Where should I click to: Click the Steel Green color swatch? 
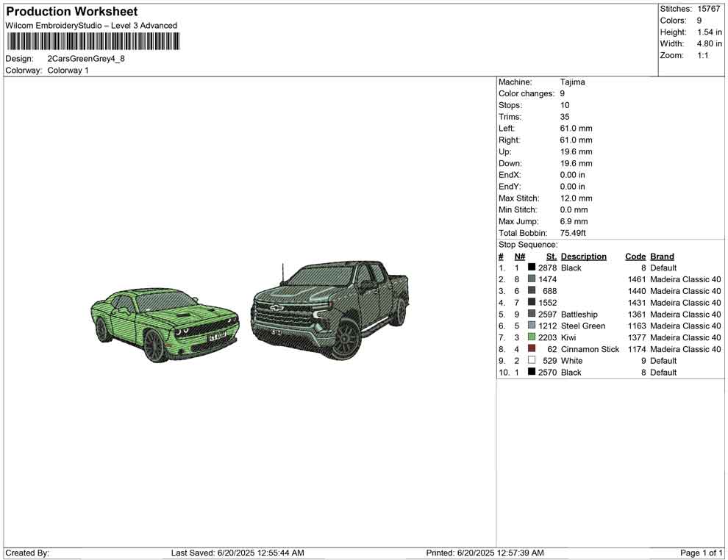[x=532, y=326]
